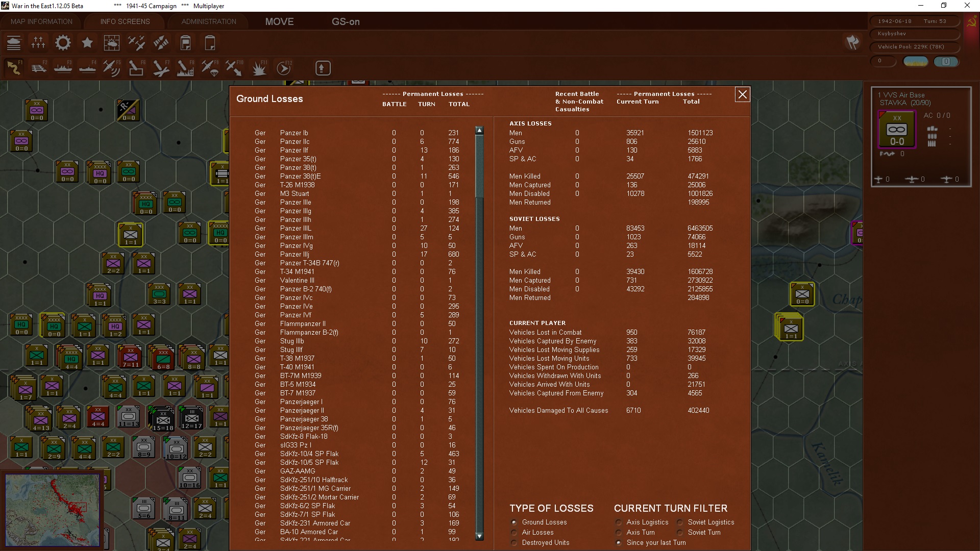Select F4 amphibious ship mode icon

click(x=87, y=68)
